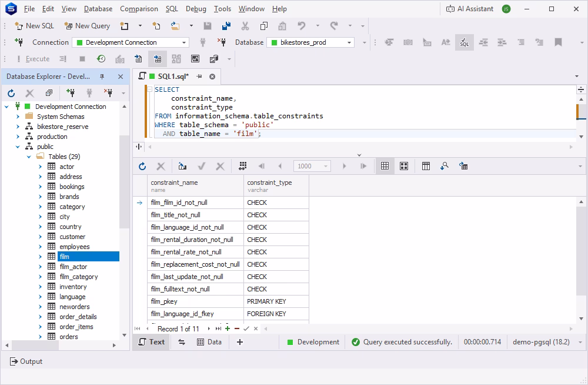
Task: Toggle the SQL syntax check icon
Action: pyautogui.click(x=465, y=42)
